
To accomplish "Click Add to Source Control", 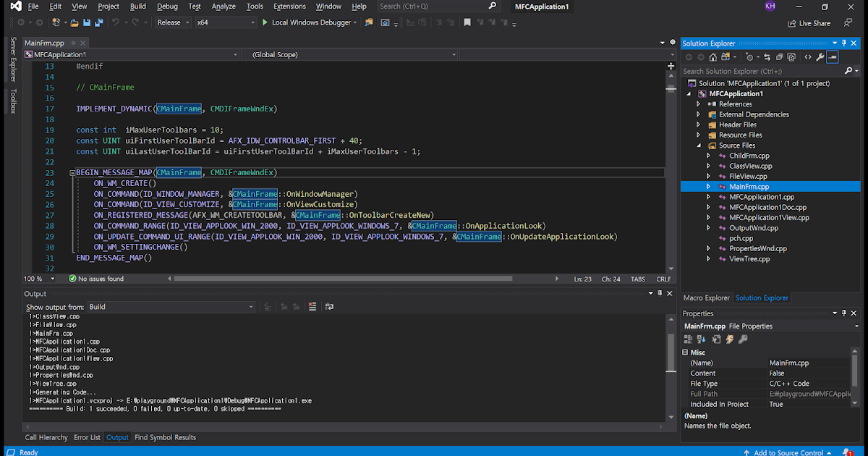I will click(x=788, y=452).
